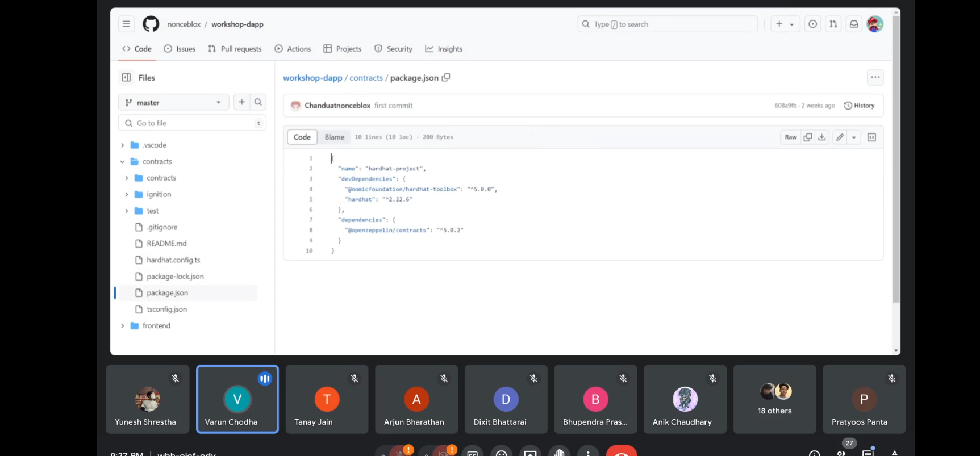Image resolution: width=980 pixels, height=456 pixels.
Task: Select Varun Chodha's participant tile
Action: (x=237, y=399)
